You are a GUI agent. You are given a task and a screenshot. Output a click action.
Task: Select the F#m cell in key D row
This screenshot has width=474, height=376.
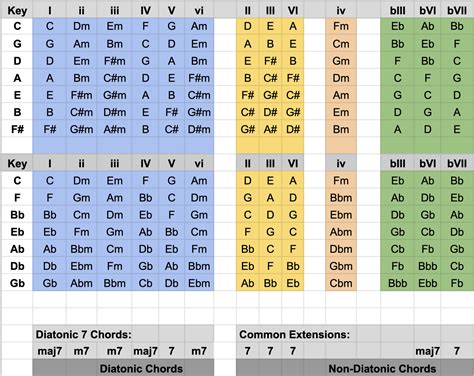coord(114,61)
